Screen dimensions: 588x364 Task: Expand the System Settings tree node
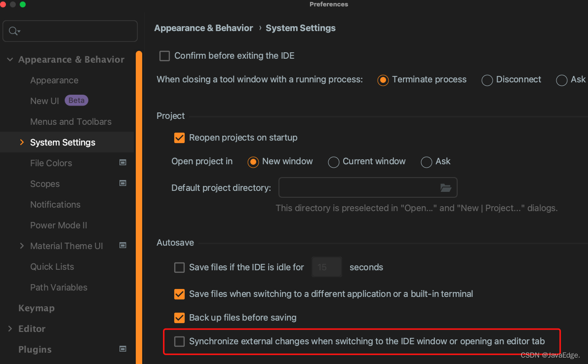click(22, 143)
